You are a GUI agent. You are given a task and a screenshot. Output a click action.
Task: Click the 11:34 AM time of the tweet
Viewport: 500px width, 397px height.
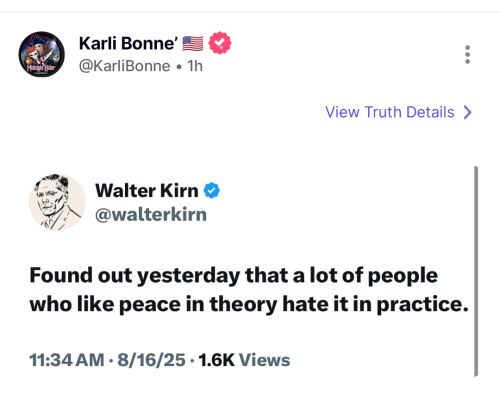click(67, 360)
